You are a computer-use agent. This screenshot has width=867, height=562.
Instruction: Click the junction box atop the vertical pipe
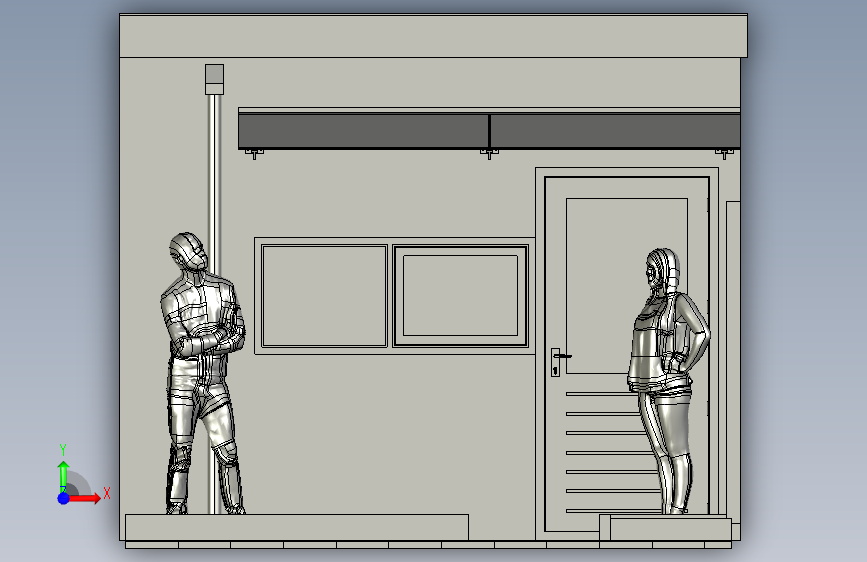215,79
